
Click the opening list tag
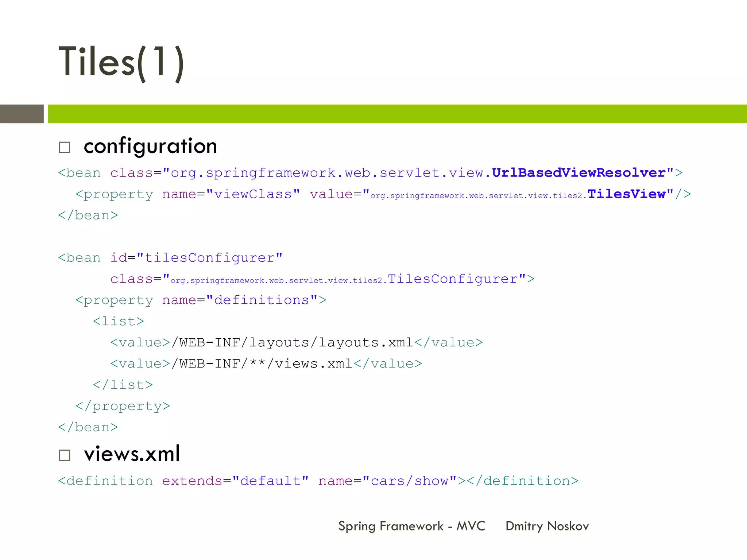(119, 321)
